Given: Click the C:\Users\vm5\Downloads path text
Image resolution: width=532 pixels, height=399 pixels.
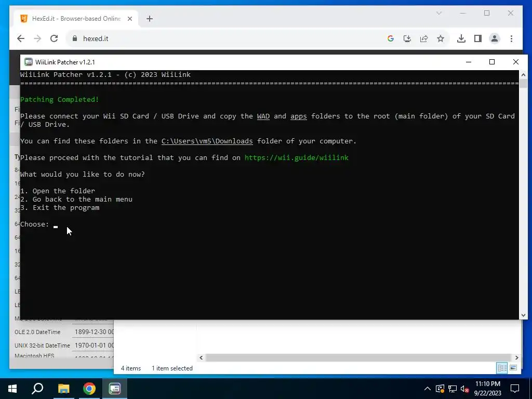Looking at the screenshot, I should tap(207, 141).
